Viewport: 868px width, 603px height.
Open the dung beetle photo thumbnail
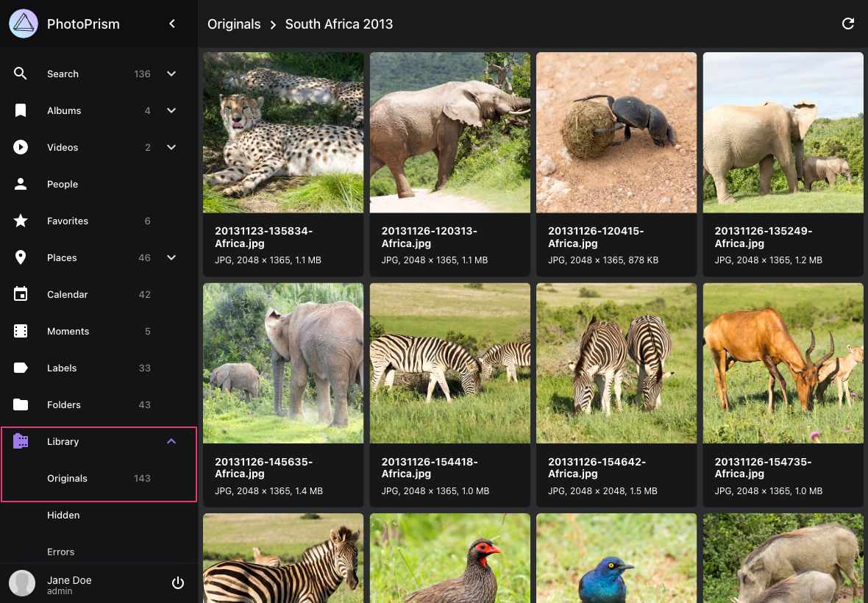click(616, 132)
